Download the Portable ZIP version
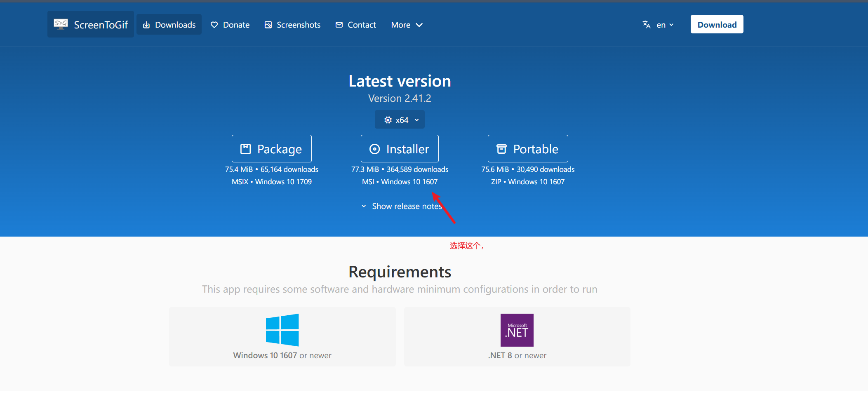 (x=528, y=149)
